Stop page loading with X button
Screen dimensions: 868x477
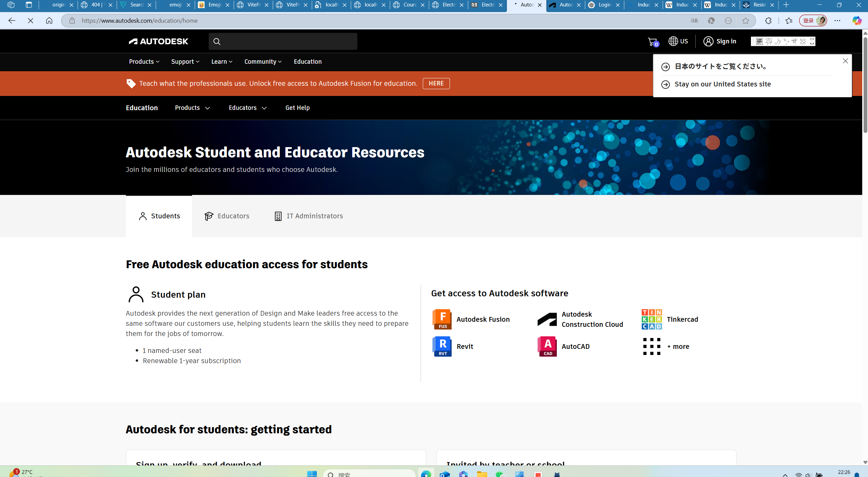[31, 21]
